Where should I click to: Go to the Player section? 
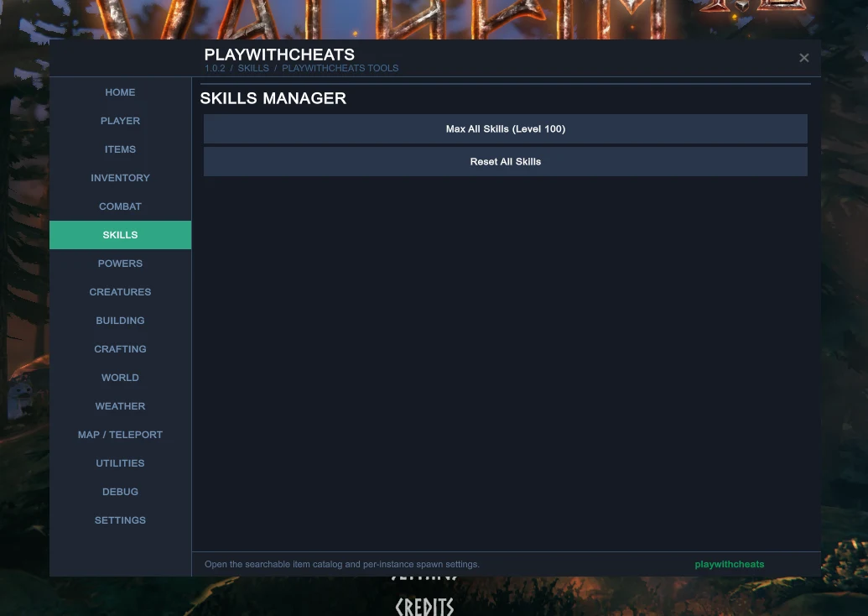pyautogui.click(x=120, y=121)
